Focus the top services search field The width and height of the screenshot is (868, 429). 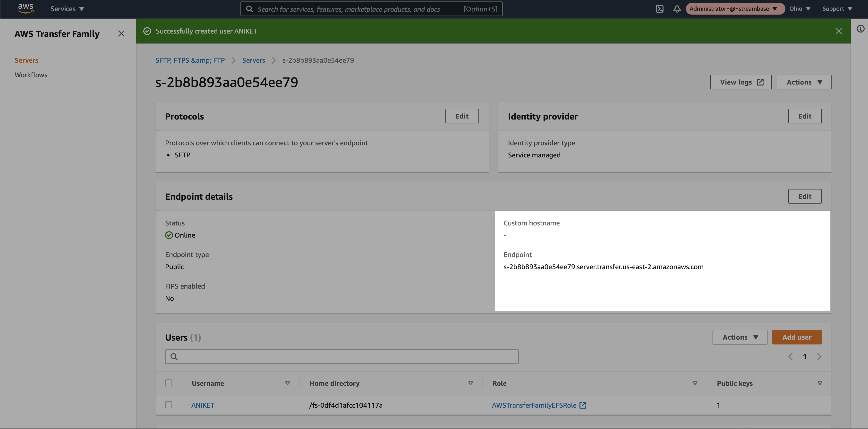coord(371,9)
